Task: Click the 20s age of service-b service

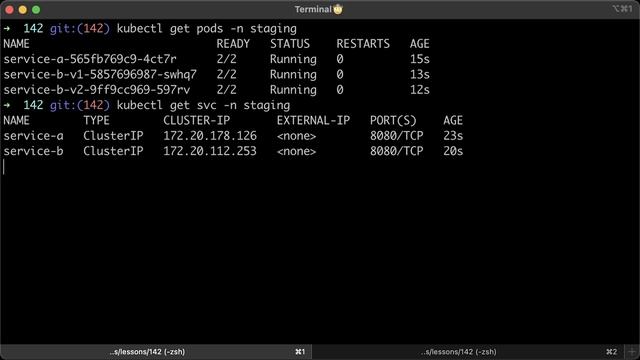Action: (453, 151)
